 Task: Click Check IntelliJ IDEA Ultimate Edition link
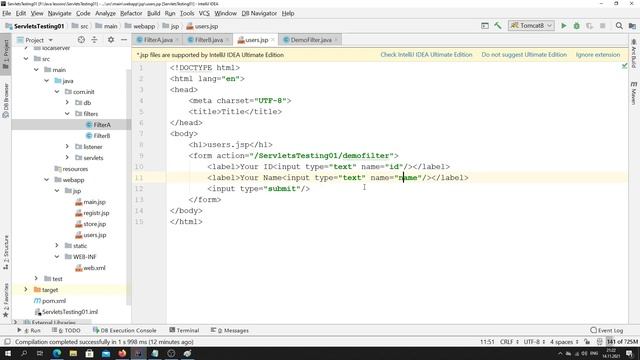pyautogui.click(x=426, y=55)
